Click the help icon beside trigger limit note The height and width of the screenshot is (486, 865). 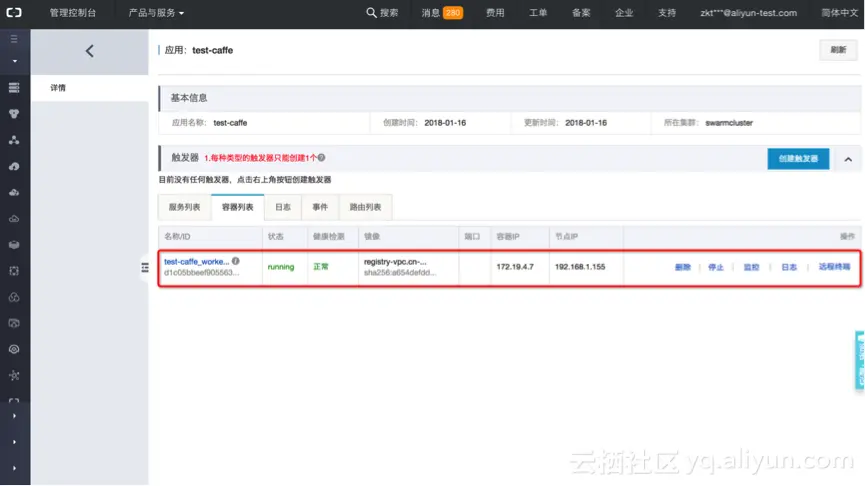[x=321, y=157]
